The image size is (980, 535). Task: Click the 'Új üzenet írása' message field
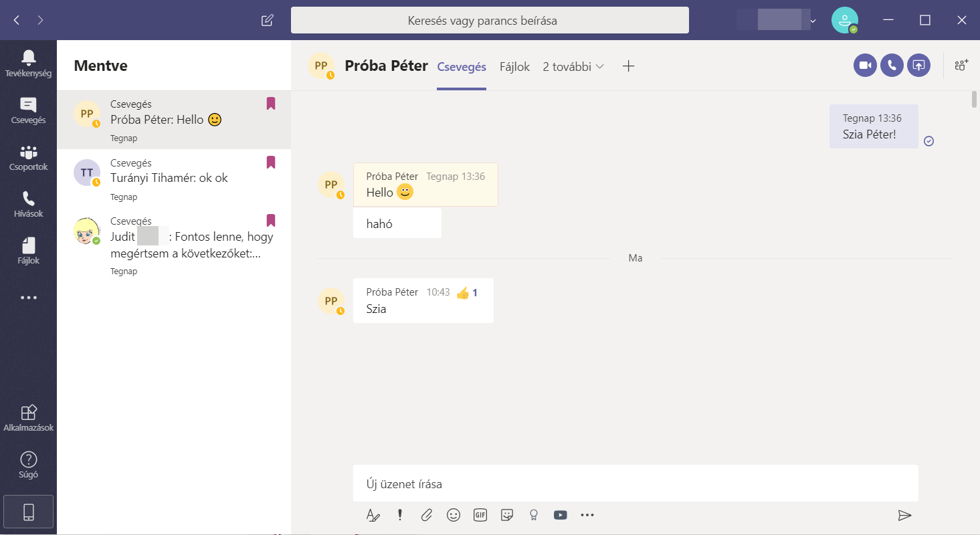635,484
